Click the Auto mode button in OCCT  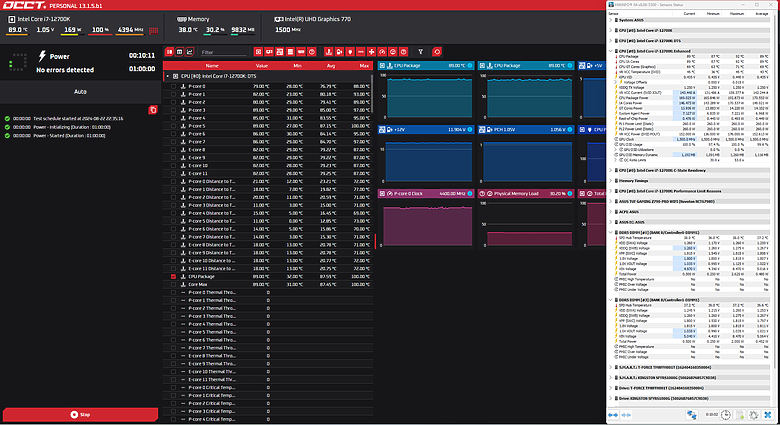(80, 92)
